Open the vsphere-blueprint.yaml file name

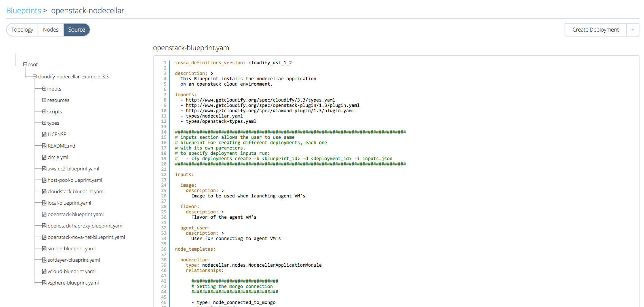point(73,283)
